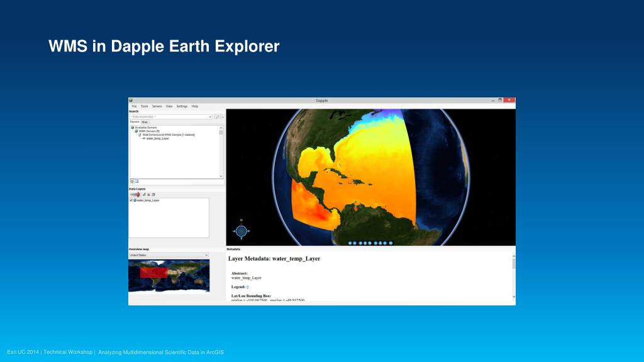Click the compass west arrow
644x362 pixels.
click(234, 231)
